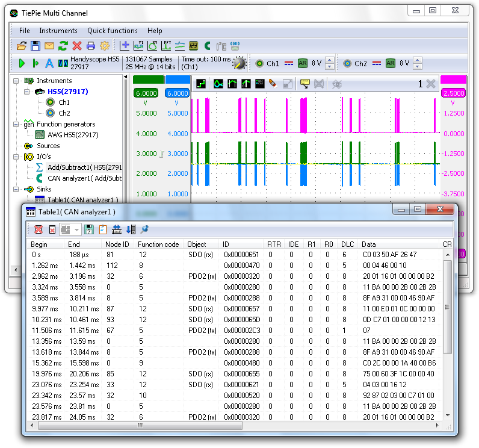Open the Quick functions menu

tap(112, 31)
